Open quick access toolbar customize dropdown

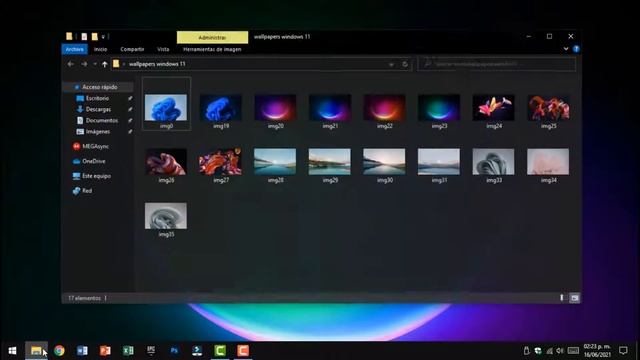(103, 37)
